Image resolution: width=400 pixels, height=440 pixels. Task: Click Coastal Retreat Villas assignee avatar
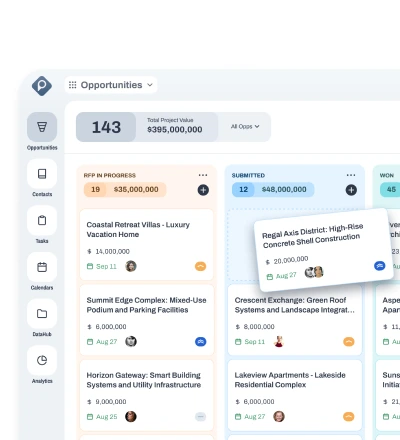point(131,266)
